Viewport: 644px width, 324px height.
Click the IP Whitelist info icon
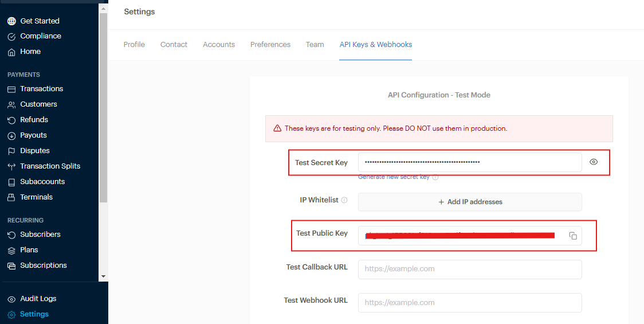tap(344, 201)
